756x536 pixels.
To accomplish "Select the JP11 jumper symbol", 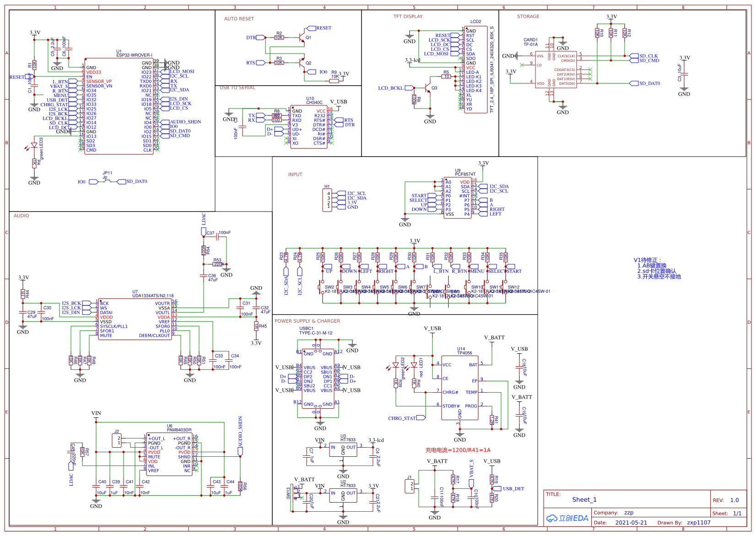I will (108, 181).
